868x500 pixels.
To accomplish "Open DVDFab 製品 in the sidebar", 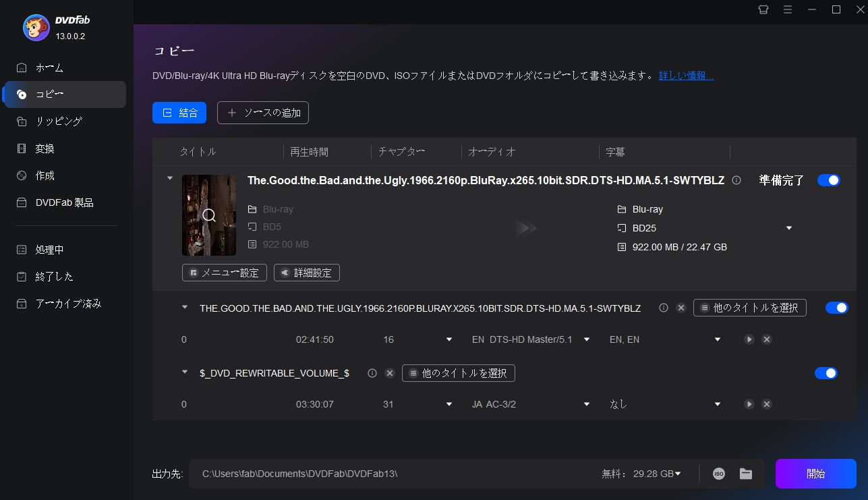I will pyautogui.click(x=64, y=202).
